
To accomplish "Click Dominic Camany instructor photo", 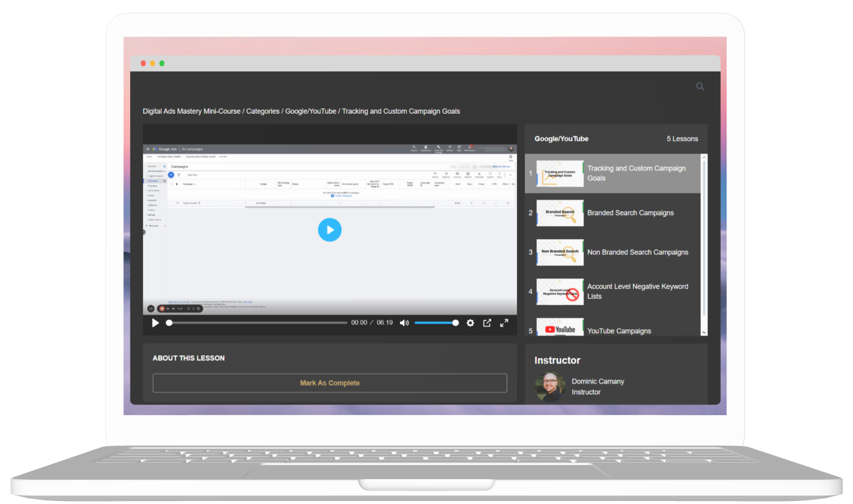I will click(550, 387).
